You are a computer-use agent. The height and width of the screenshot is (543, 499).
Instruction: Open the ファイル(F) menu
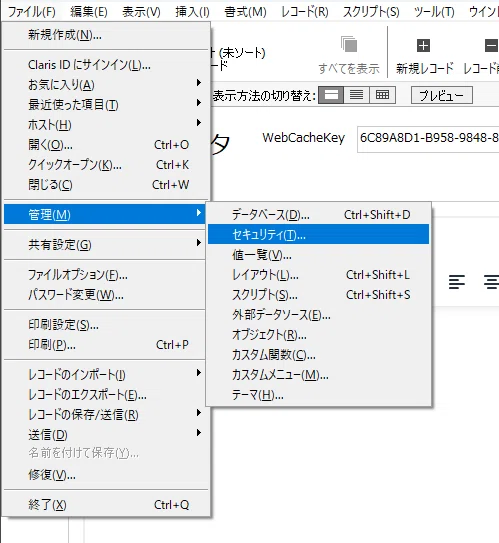(x=32, y=12)
